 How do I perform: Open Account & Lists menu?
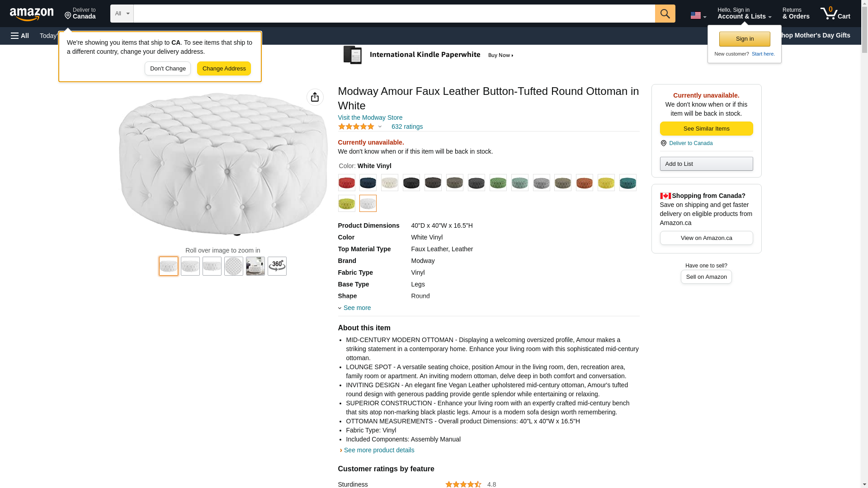pos(744,14)
